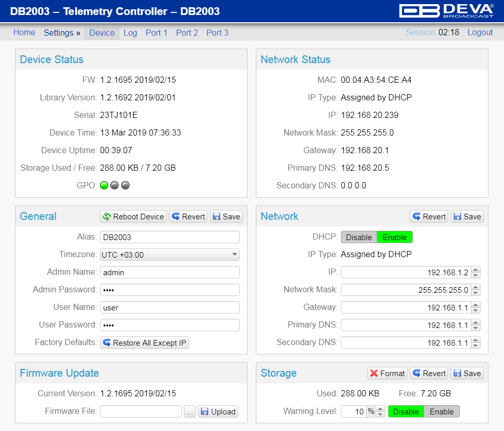504x431 pixels.
Task: Click the Admin Password field
Action: pyautogui.click(x=170, y=290)
